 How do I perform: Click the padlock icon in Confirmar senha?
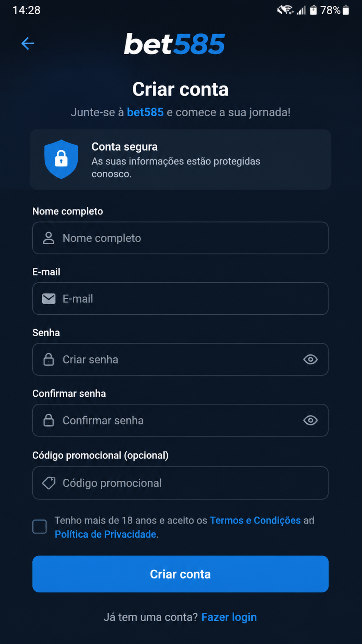48,420
